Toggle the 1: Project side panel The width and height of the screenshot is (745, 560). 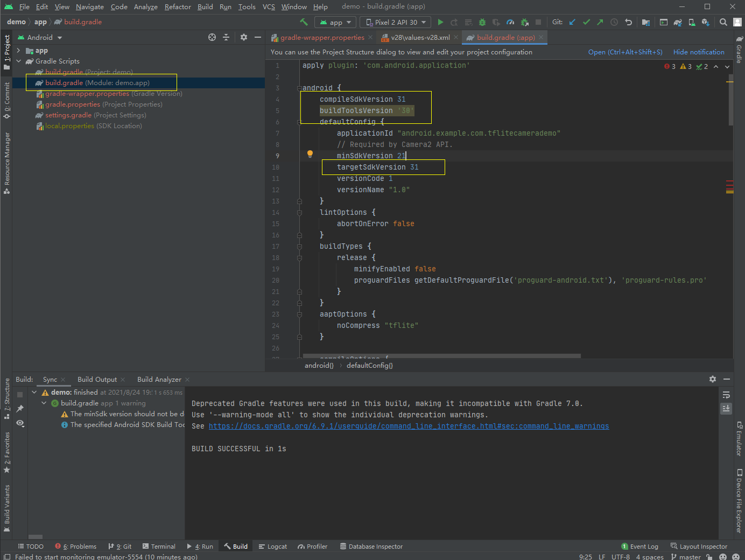pos(6,53)
